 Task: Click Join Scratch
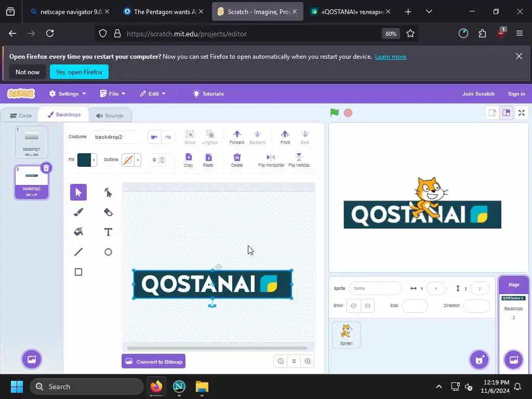click(x=478, y=94)
